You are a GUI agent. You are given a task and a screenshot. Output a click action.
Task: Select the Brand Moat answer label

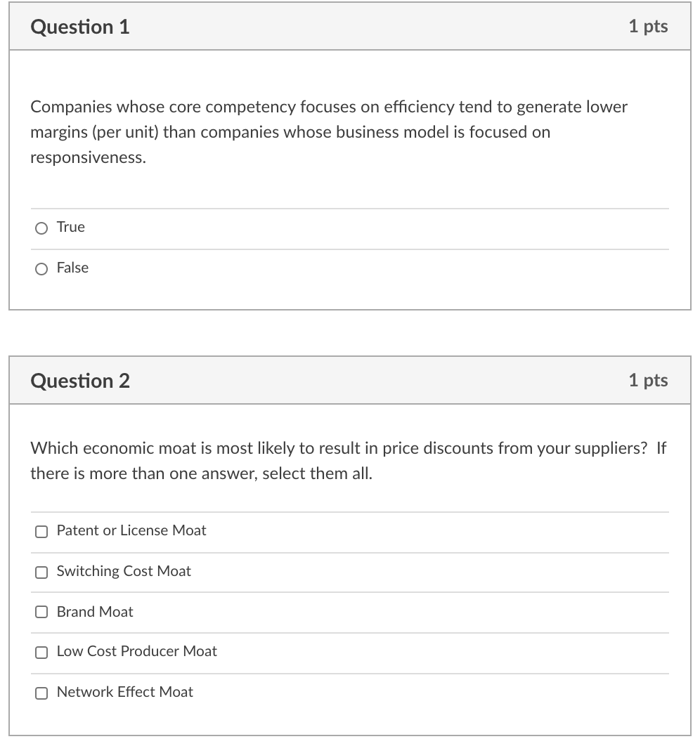click(x=95, y=612)
